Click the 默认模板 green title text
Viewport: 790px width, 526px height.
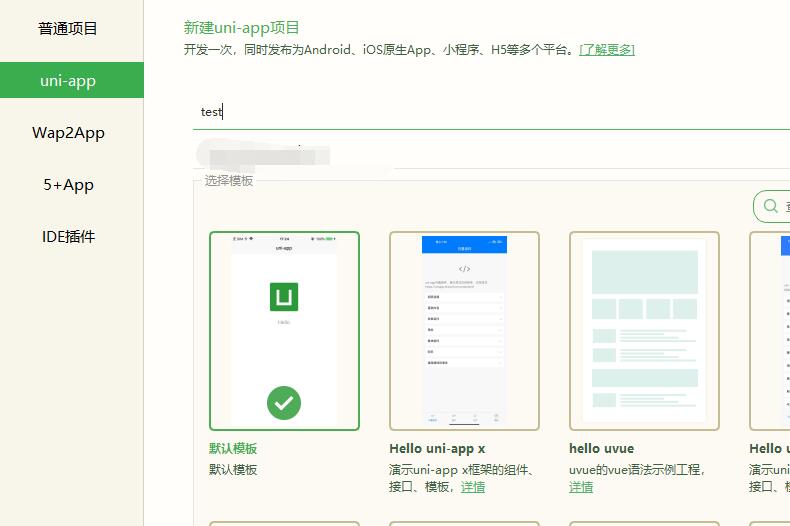pyautogui.click(x=233, y=448)
